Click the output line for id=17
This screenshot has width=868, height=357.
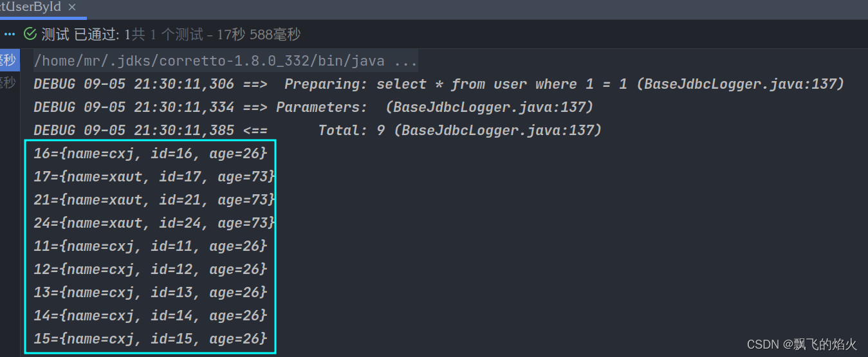(154, 177)
